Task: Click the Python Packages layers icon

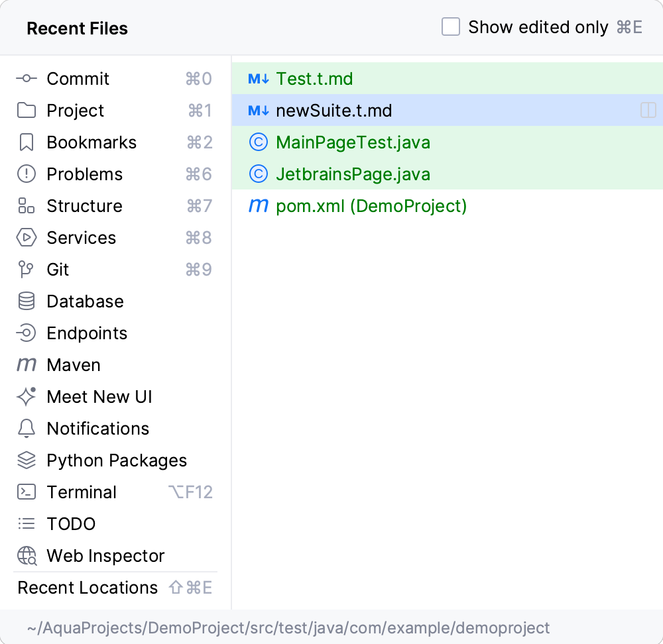Action: tap(27, 460)
